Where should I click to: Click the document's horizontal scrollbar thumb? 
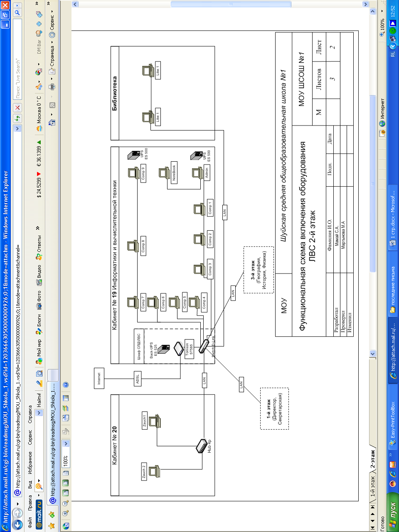coord(372,184)
